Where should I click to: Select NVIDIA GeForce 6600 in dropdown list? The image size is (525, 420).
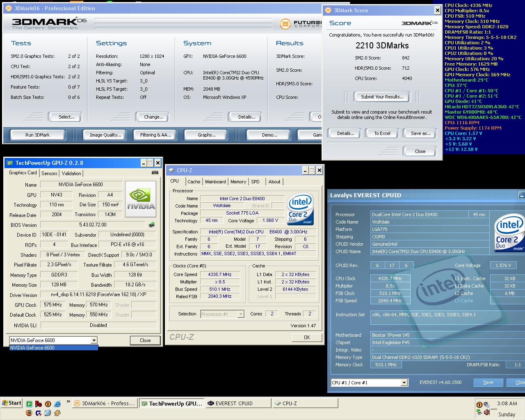point(54,348)
